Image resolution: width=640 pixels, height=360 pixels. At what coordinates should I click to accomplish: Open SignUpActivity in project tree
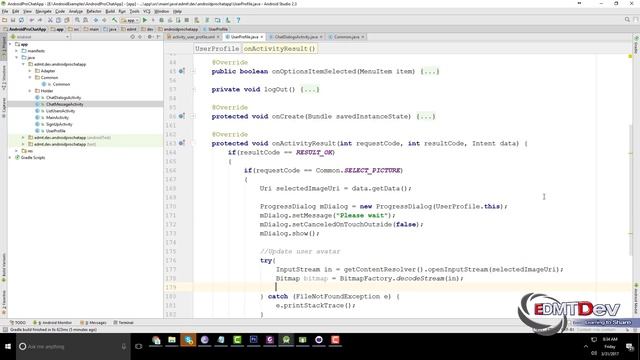point(59,124)
